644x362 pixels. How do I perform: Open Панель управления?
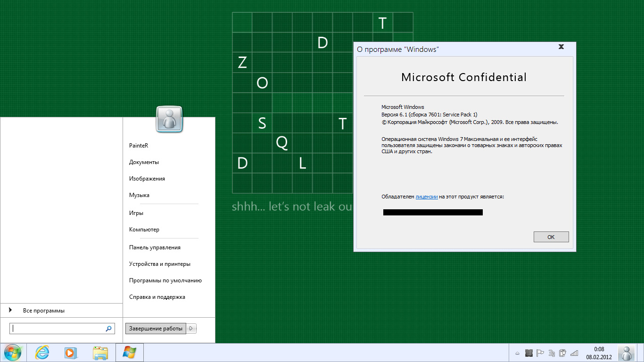(x=155, y=247)
